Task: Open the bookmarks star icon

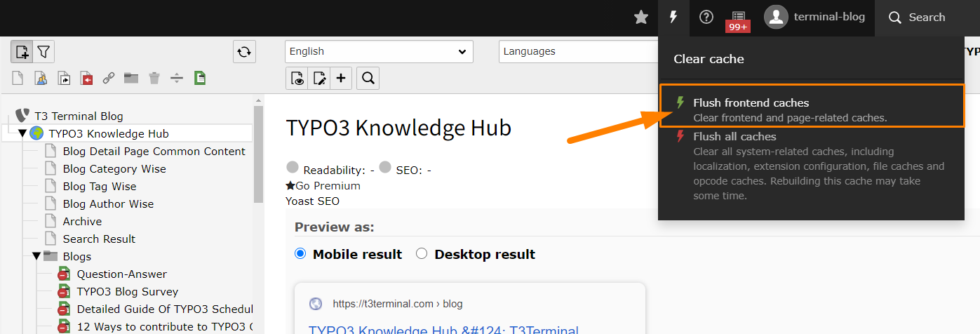Action: [641, 18]
